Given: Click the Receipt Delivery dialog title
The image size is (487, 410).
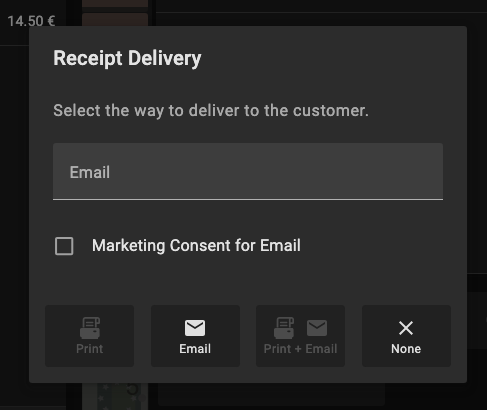Looking at the screenshot, I should 127,59.
